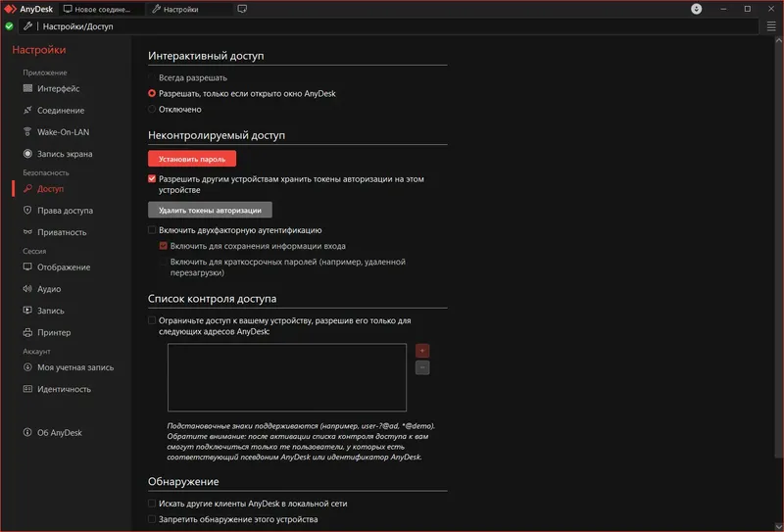The height and width of the screenshot is (532, 784).
Task: Enable Запретить обнаружение этого устройства checkbox
Action: pyautogui.click(x=152, y=519)
